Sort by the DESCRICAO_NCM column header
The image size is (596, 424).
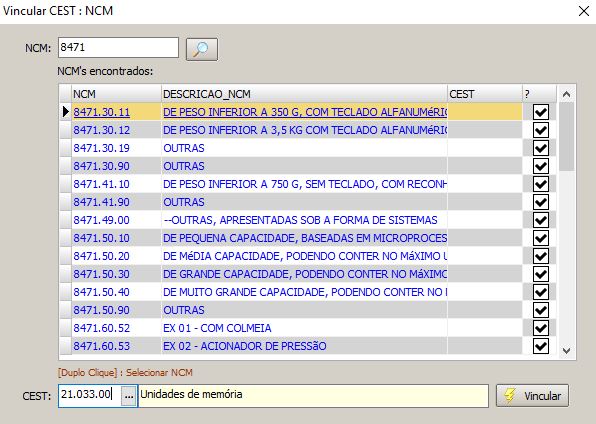(304, 94)
